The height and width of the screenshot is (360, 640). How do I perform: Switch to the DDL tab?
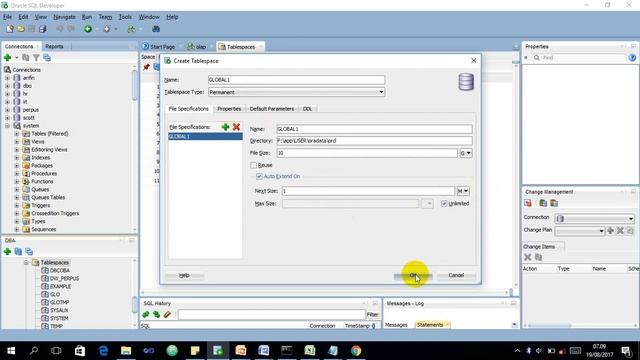tap(307, 109)
